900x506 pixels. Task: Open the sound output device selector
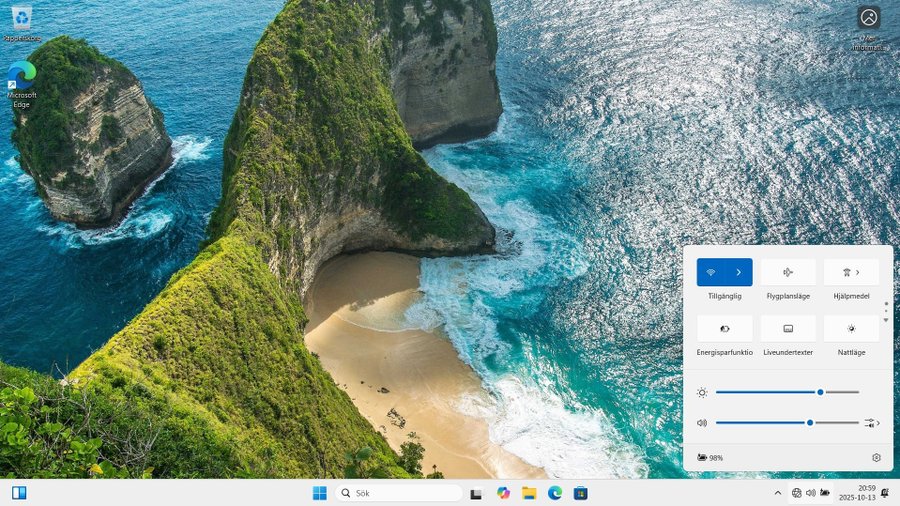coord(872,423)
